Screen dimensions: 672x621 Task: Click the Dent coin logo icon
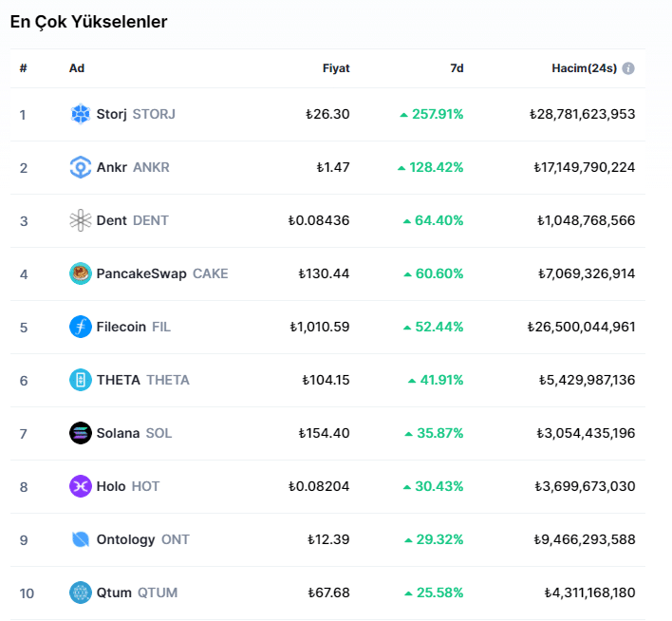[x=81, y=220]
